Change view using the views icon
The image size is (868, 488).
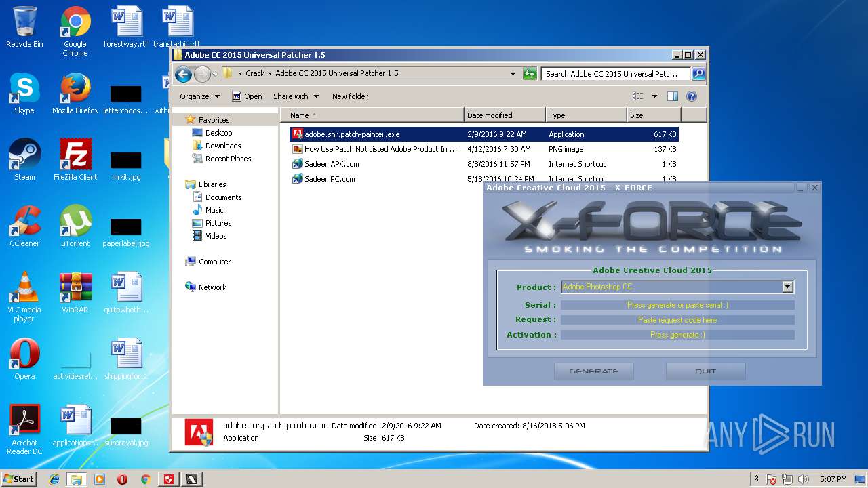(638, 96)
